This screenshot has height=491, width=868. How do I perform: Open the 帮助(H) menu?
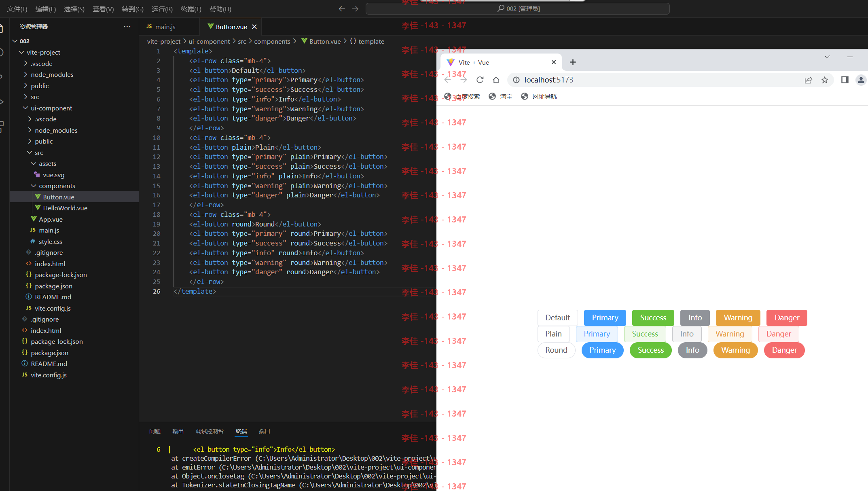pyautogui.click(x=220, y=9)
